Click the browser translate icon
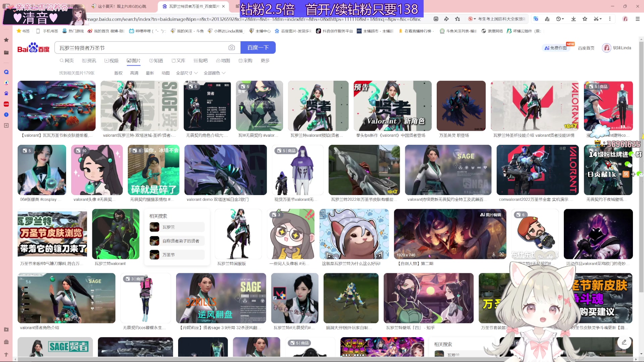Screen dimensions: 644x362 click(536, 19)
